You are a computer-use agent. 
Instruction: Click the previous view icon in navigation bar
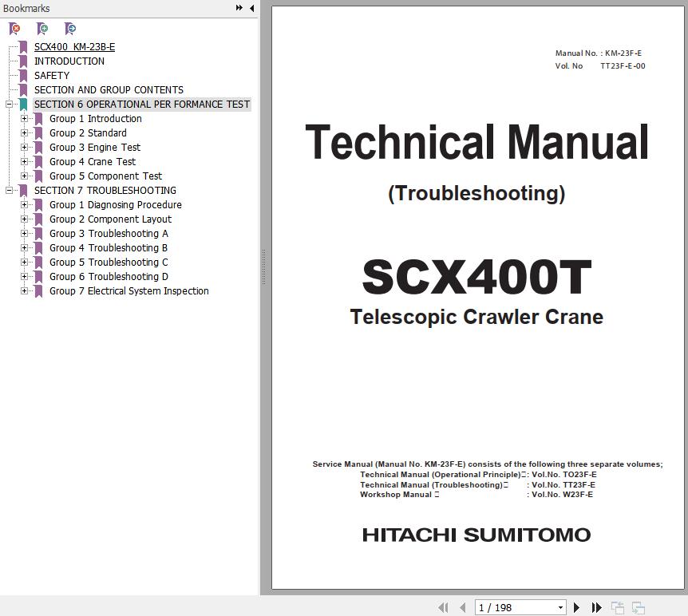[x=618, y=608]
